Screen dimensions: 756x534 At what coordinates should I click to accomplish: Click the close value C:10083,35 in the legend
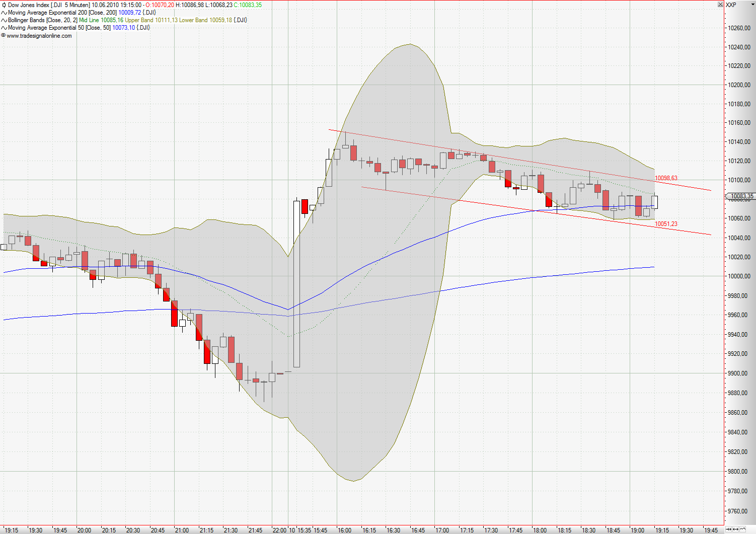[248, 5]
